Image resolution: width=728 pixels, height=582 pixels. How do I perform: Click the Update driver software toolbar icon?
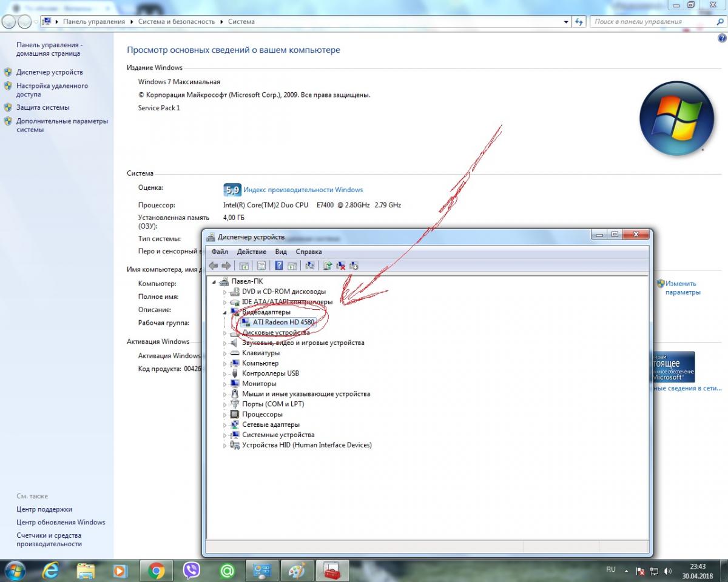(x=328, y=266)
